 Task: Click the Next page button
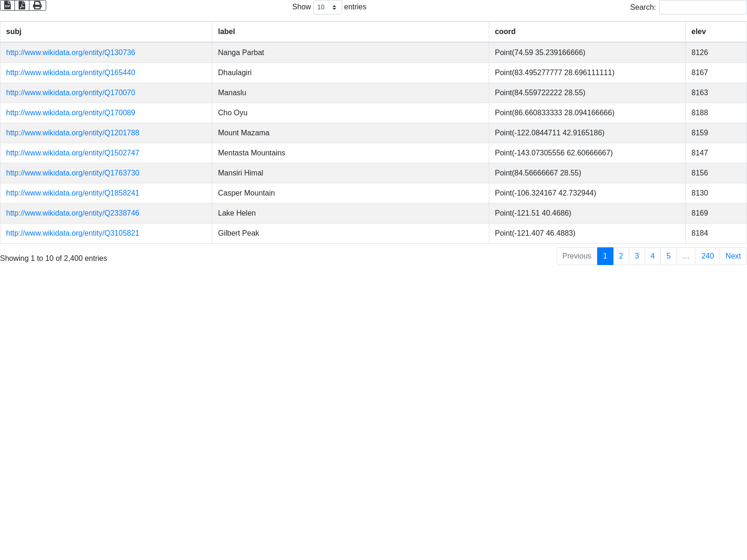click(x=733, y=256)
